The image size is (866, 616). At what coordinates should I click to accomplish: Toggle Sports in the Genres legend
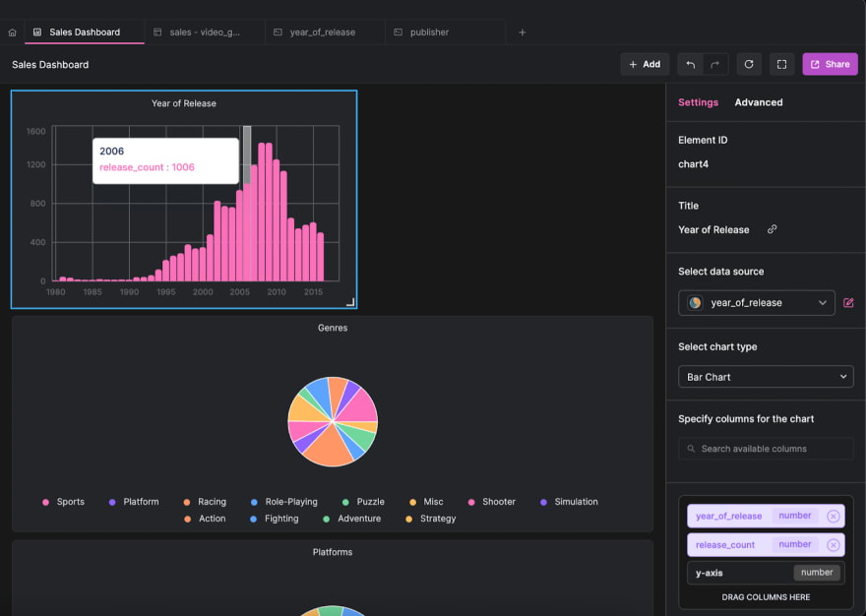64,502
